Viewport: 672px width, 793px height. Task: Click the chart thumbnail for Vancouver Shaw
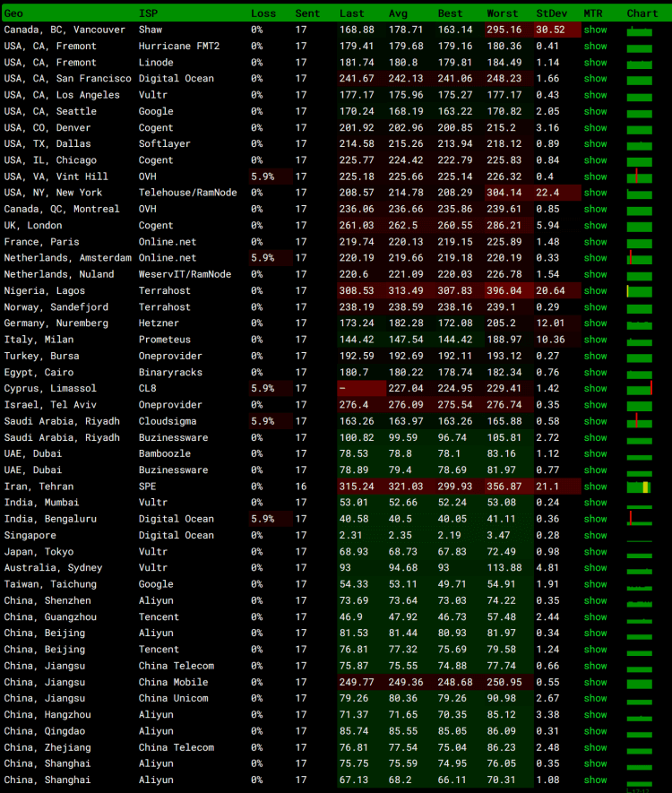click(639, 31)
